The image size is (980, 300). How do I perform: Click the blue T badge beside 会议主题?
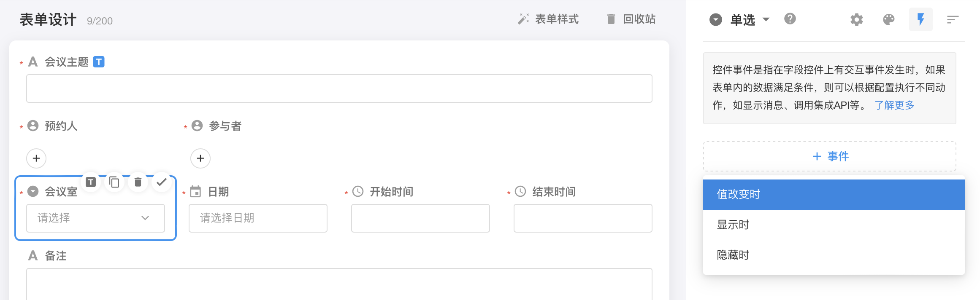click(x=99, y=62)
